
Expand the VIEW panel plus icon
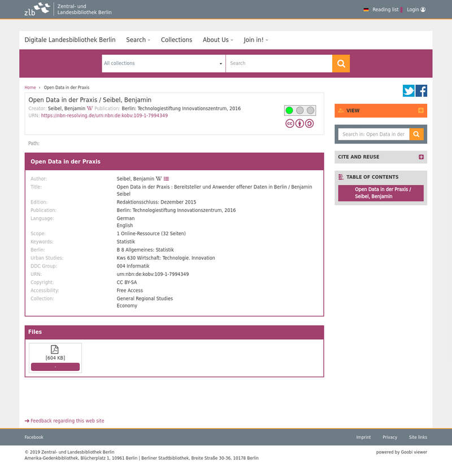[421, 110]
